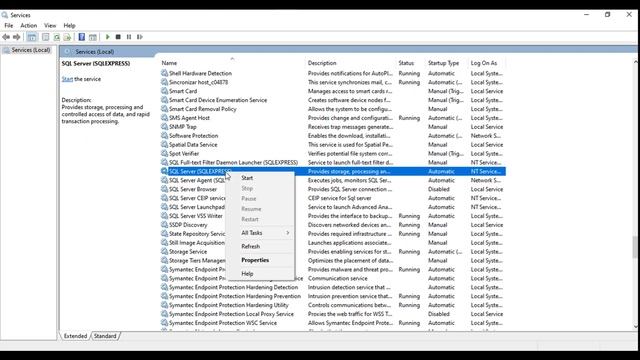This screenshot has height=360, width=640.
Task: Click the Start the service link
Action: click(x=67, y=79)
